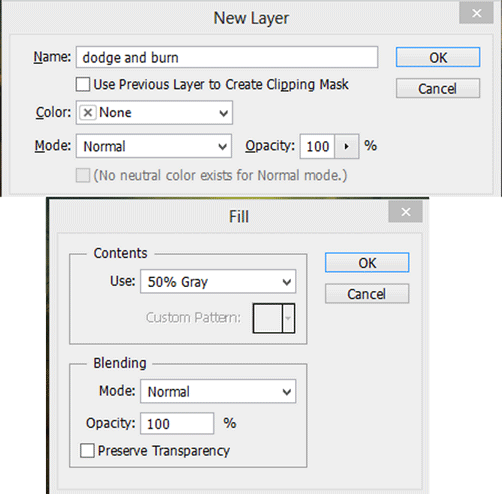Click the Custom Pattern swatch preview
The image size is (502, 494).
268,318
